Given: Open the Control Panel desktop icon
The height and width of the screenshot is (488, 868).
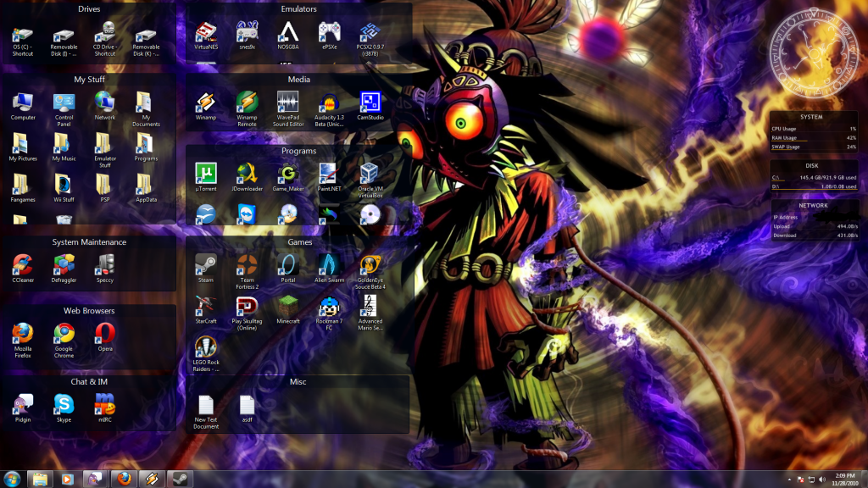Looking at the screenshot, I should [64, 109].
